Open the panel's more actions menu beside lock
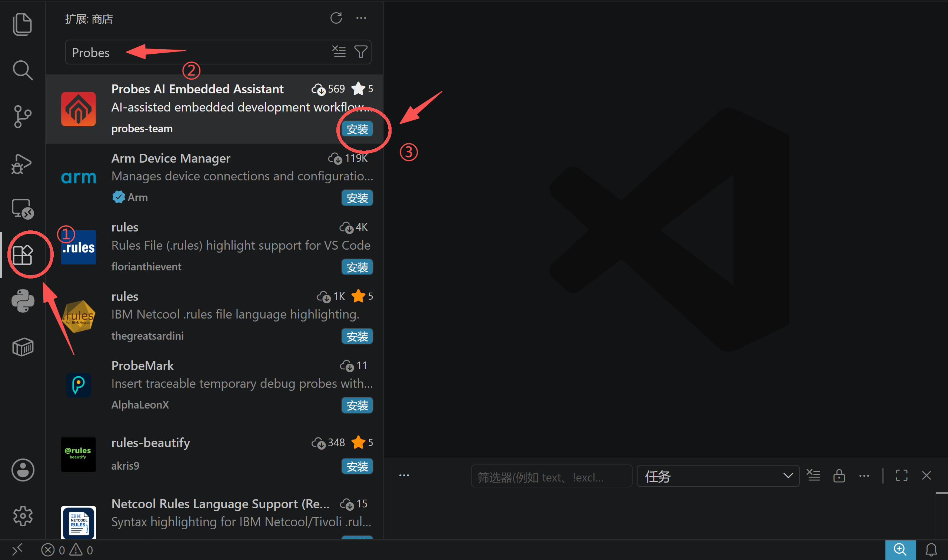The image size is (948, 560). [864, 476]
